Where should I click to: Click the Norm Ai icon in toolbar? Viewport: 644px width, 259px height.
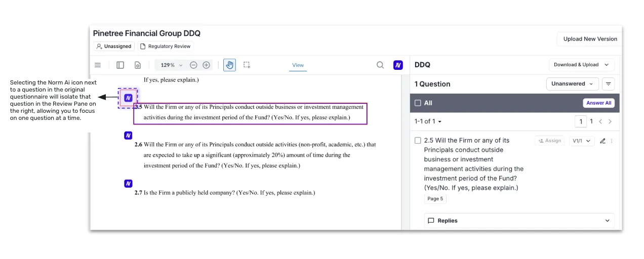click(398, 65)
